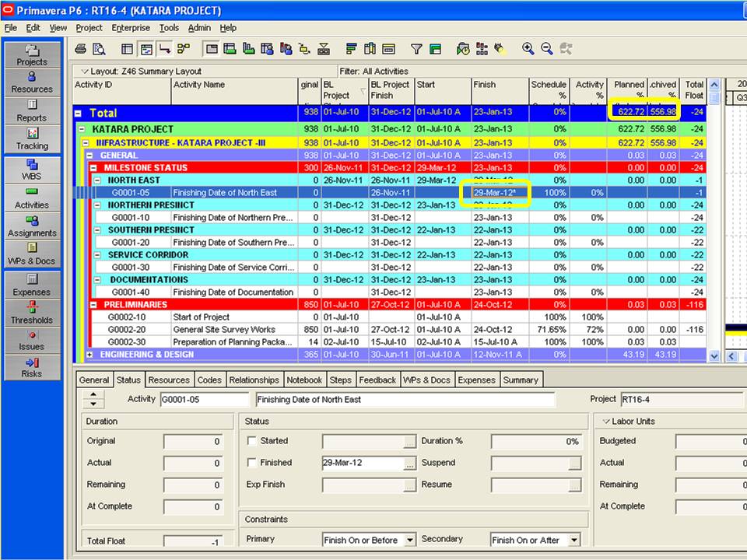Open the Secondary constraint dropdown
The image size is (747, 560).
574,540
